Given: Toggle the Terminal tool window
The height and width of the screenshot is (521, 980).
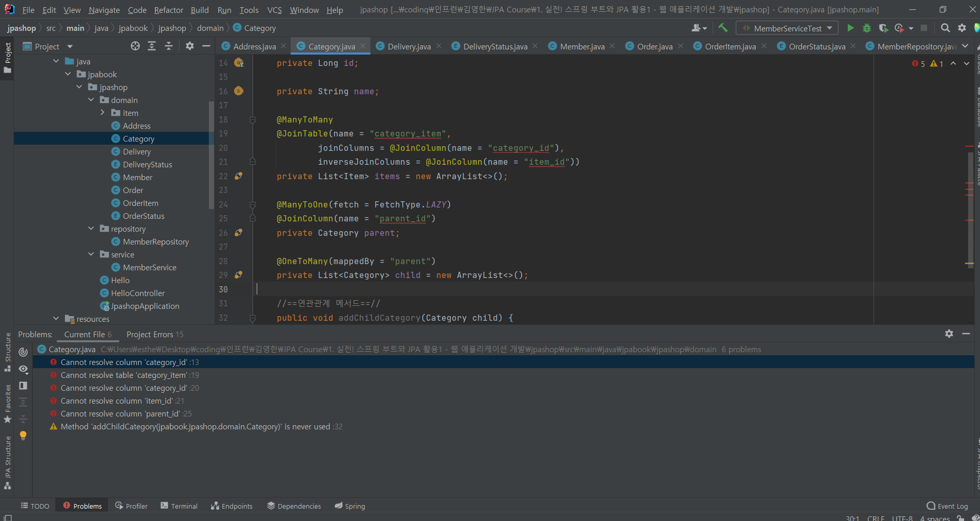Looking at the screenshot, I should pyautogui.click(x=179, y=506).
